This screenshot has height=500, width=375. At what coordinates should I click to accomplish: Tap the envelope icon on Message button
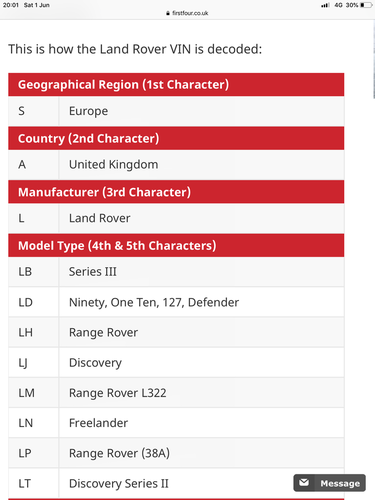pyautogui.click(x=304, y=483)
